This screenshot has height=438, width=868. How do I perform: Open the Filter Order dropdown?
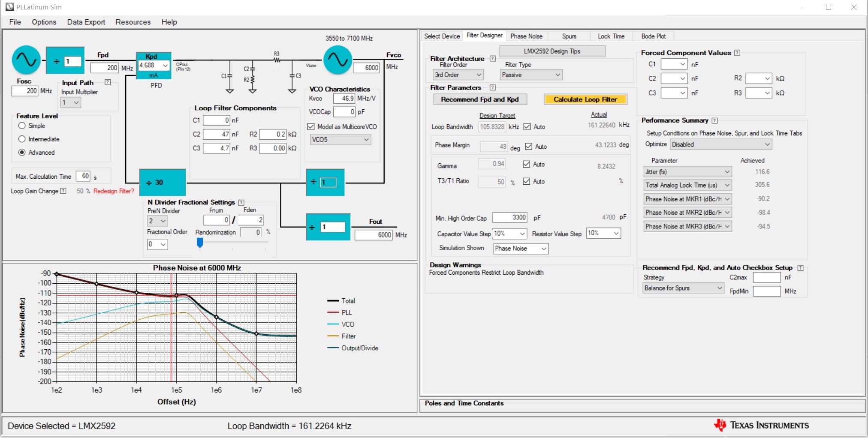pyautogui.click(x=458, y=75)
